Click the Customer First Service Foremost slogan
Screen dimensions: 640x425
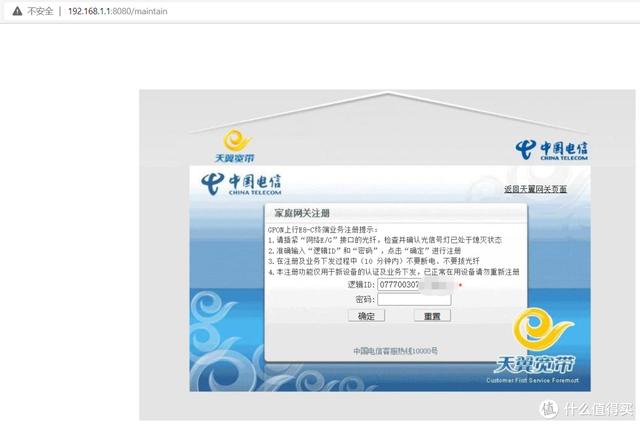coord(532,380)
